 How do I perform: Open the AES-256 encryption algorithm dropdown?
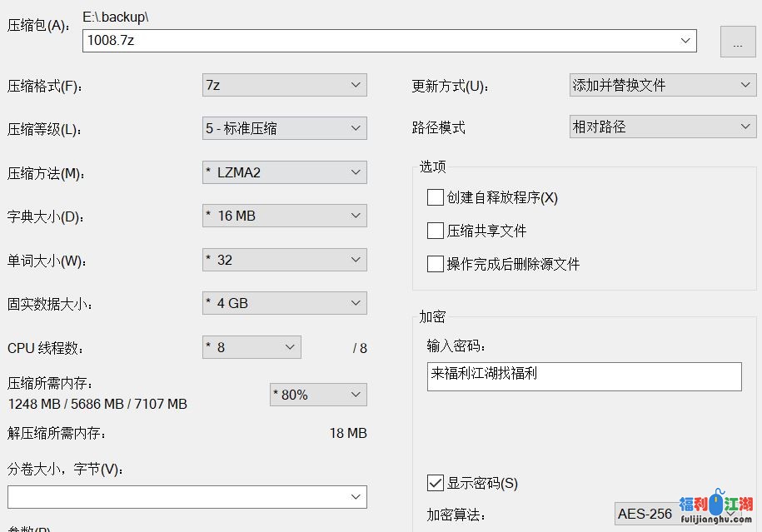pyautogui.click(x=676, y=514)
